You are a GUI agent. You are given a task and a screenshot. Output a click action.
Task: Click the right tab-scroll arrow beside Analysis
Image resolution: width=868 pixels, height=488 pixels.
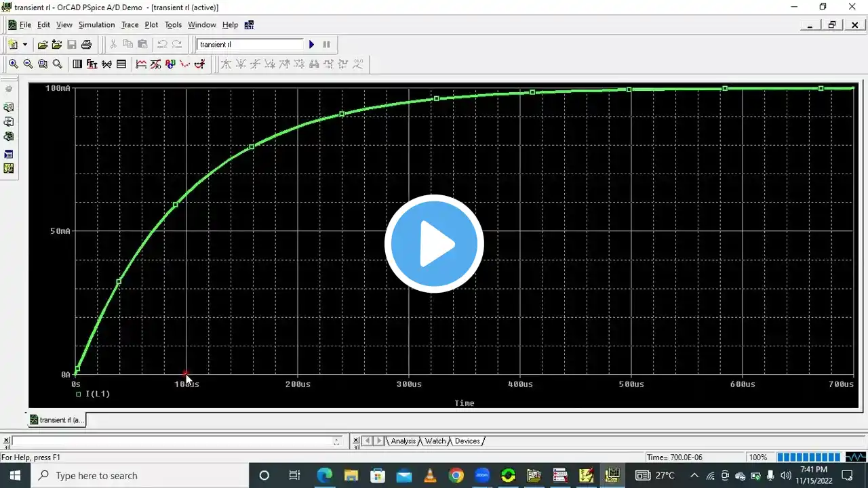coord(379,441)
